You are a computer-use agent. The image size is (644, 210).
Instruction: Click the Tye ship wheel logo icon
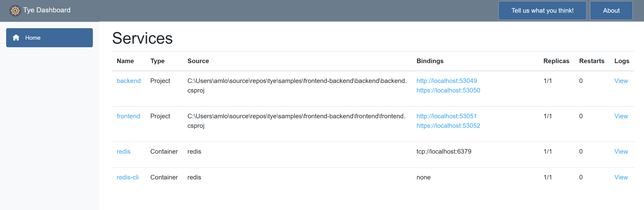[x=15, y=11]
